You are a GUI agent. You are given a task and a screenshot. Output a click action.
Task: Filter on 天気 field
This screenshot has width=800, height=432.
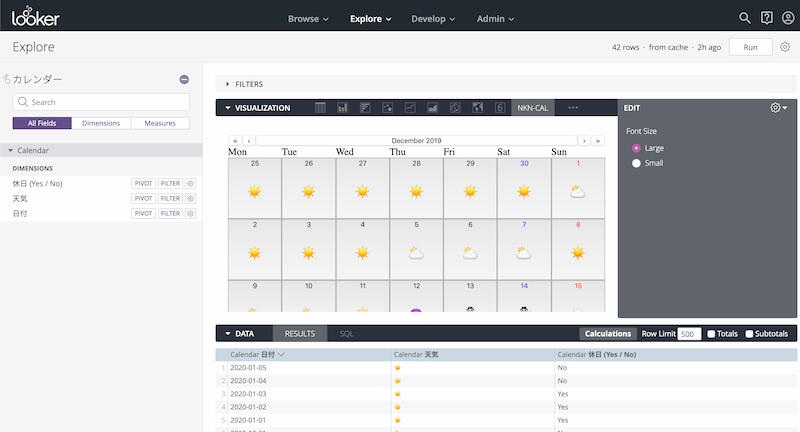click(x=170, y=198)
